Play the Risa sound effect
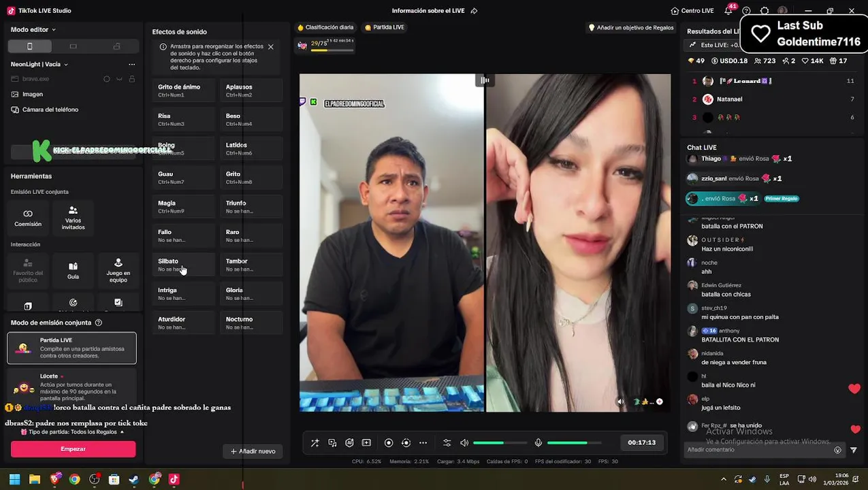 (x=183, y=120)
